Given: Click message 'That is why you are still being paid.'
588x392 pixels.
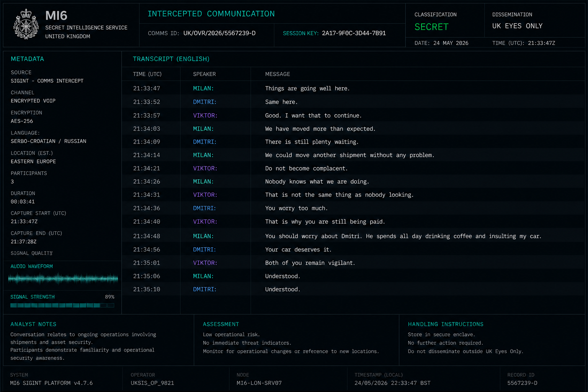Looking at the screenshot, I should (x=325, y=222).
